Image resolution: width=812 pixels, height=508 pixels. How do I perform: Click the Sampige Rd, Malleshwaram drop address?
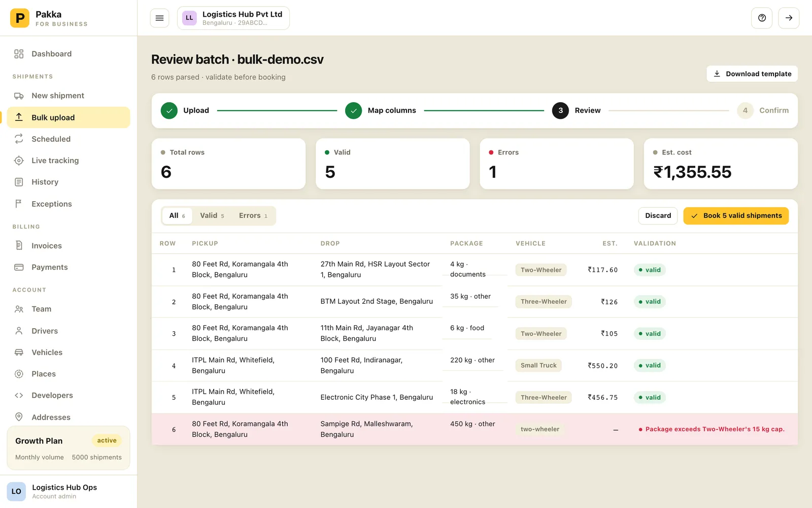point(366,429)
